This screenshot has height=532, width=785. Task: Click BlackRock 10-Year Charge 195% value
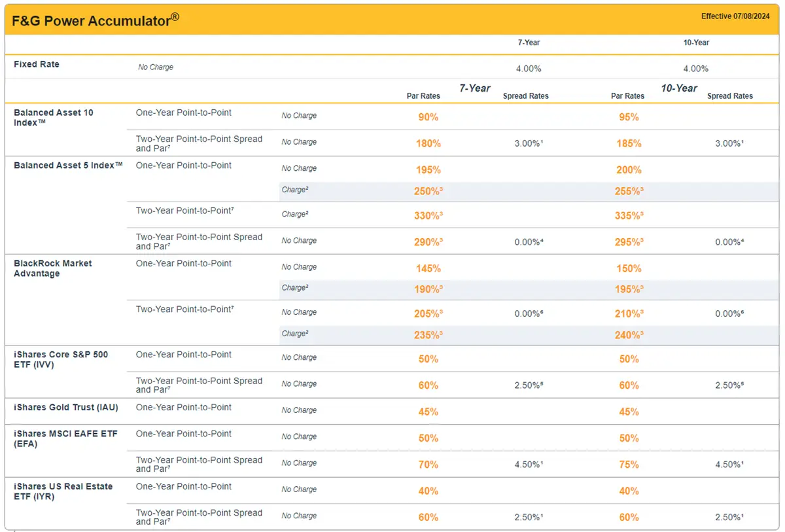630,290
